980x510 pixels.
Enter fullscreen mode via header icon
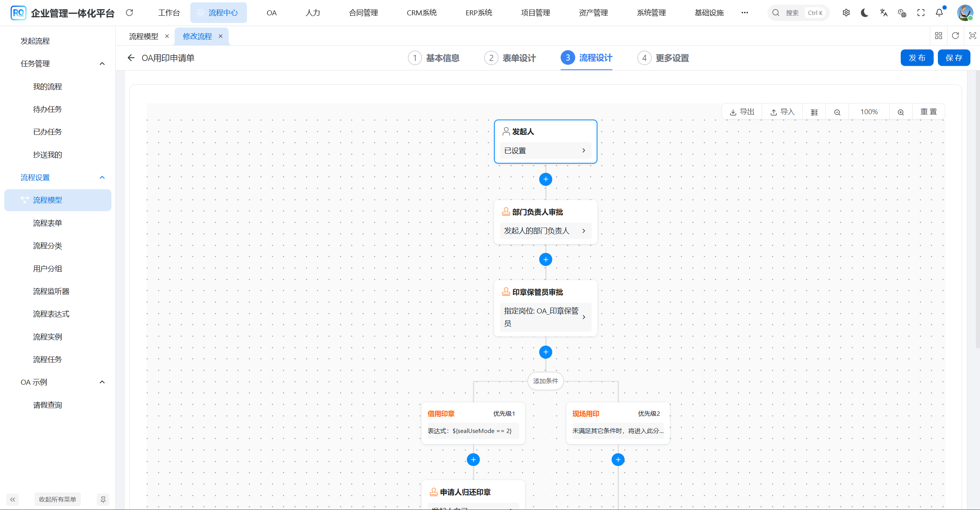click(921, 13)
